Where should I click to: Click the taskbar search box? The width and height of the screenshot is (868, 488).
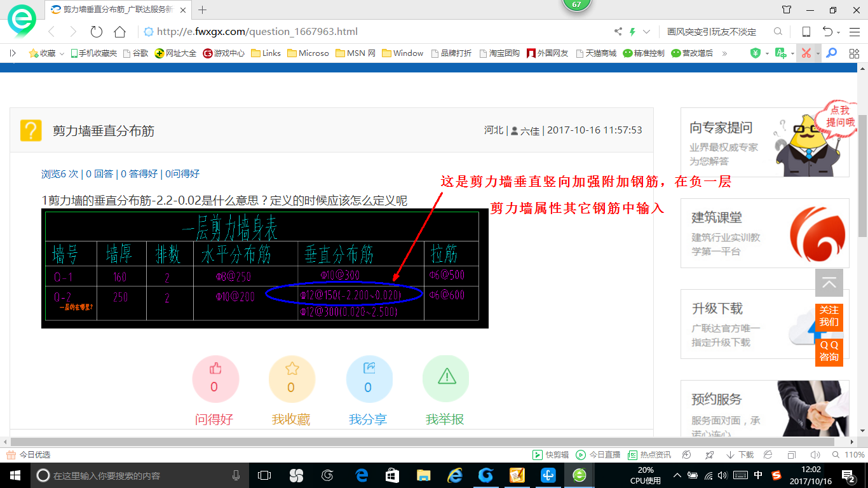coord(139,475)
